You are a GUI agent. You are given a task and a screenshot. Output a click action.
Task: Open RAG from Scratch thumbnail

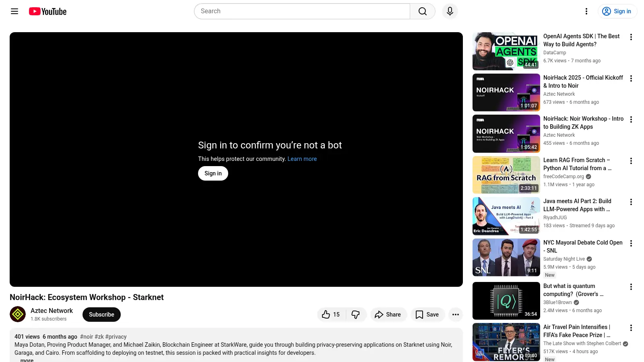(506, 175)
